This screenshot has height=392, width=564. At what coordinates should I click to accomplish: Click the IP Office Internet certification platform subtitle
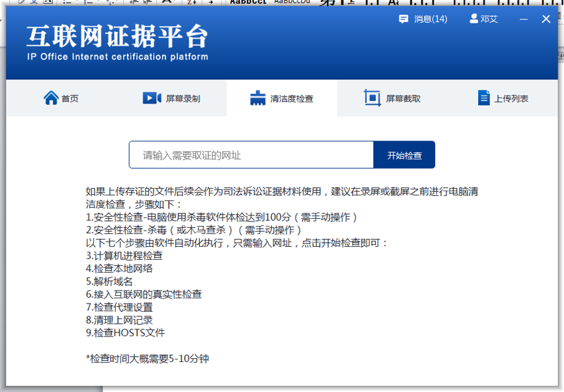[x=117, y=57]
